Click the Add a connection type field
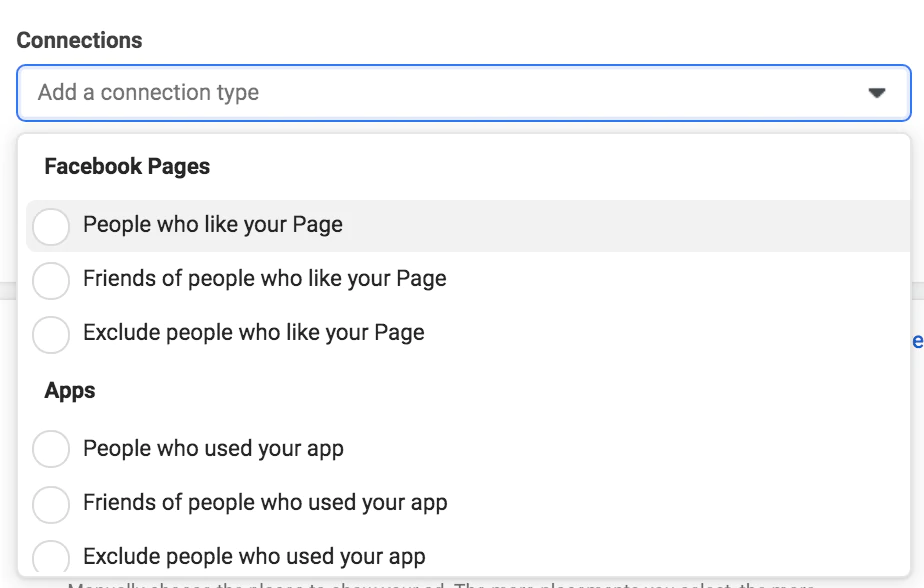The height and width of the screenshot is (588, 924). click(x=400, y=93)
